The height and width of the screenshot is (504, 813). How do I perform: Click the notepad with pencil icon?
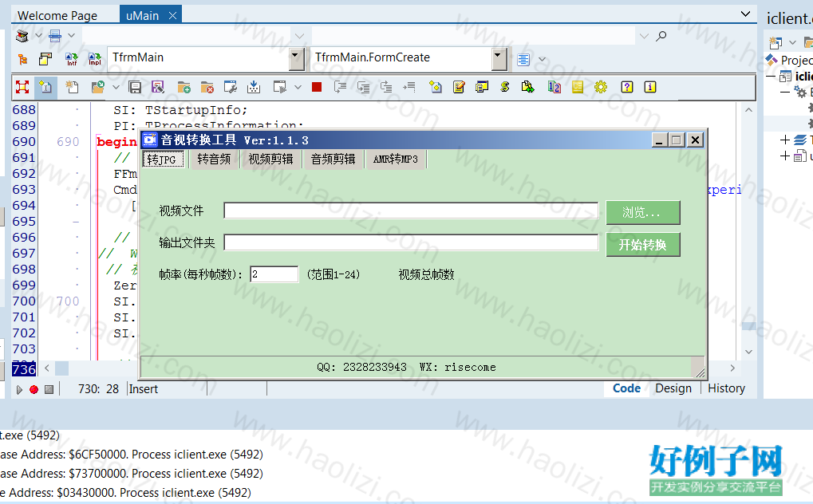click(458, 87)
